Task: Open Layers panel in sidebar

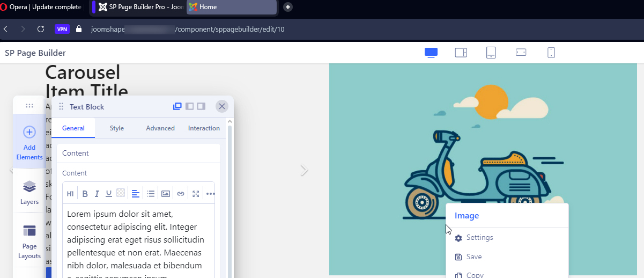Action: (29, 192)
